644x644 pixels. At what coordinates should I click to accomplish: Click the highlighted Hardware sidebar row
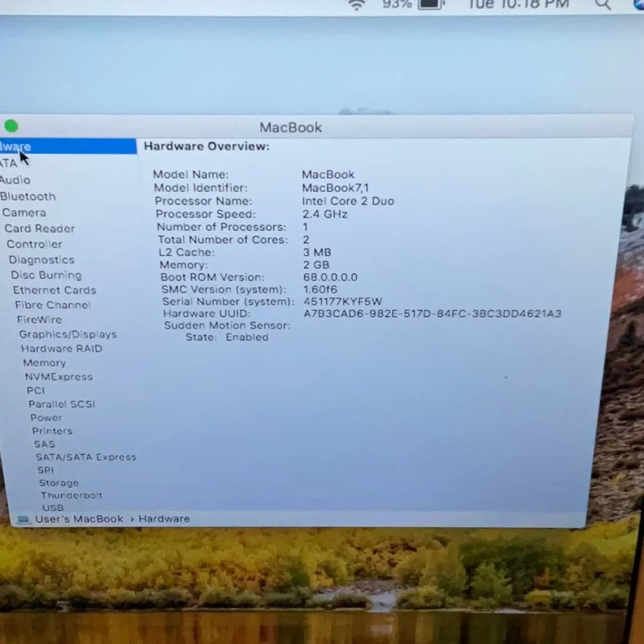[68, 147]
